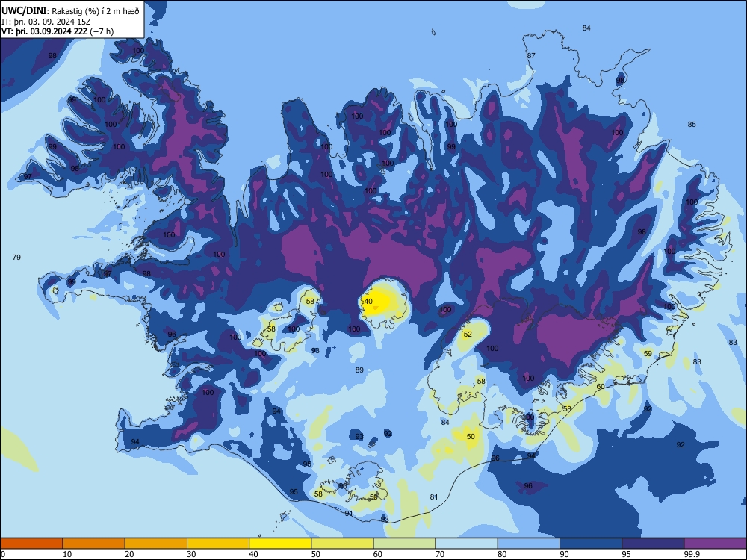
Task: Click the '89' humidity value on the map
Action: tap(360, 370)
